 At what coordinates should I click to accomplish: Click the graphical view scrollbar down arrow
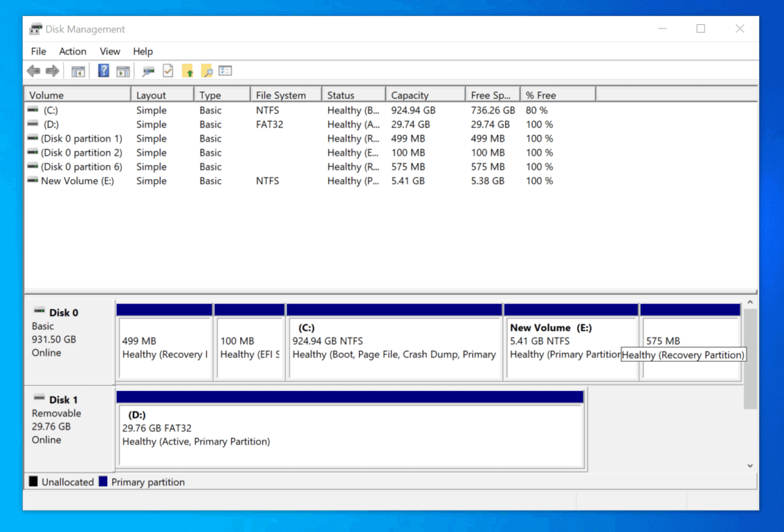pos(750,464)
